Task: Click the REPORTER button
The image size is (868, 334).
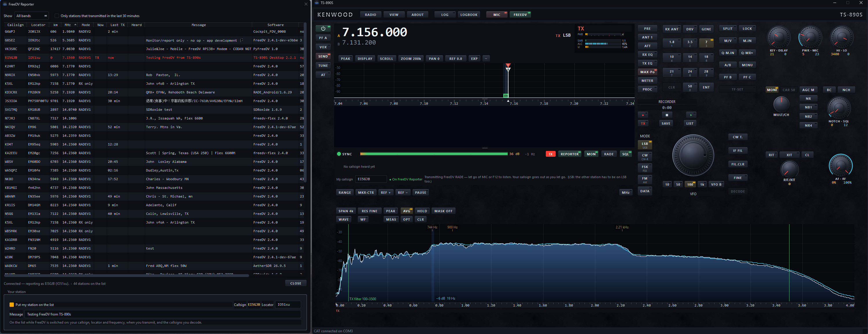Action: (x=570, y=154)
